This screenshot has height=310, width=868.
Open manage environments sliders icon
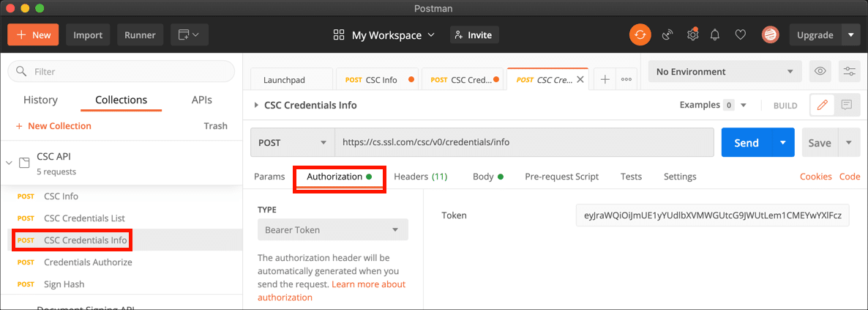[x=849, y=72]
